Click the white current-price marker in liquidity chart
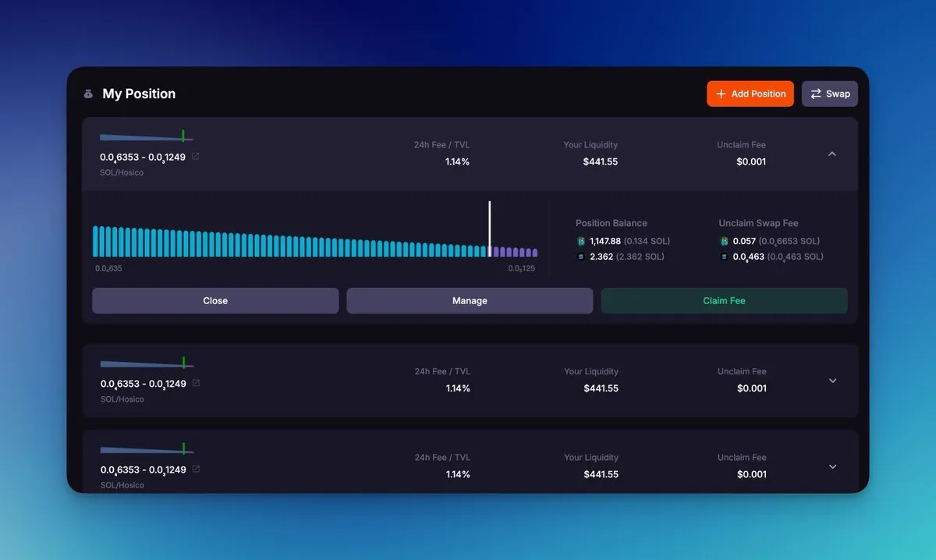936x560 pixels. pos(490,229)
